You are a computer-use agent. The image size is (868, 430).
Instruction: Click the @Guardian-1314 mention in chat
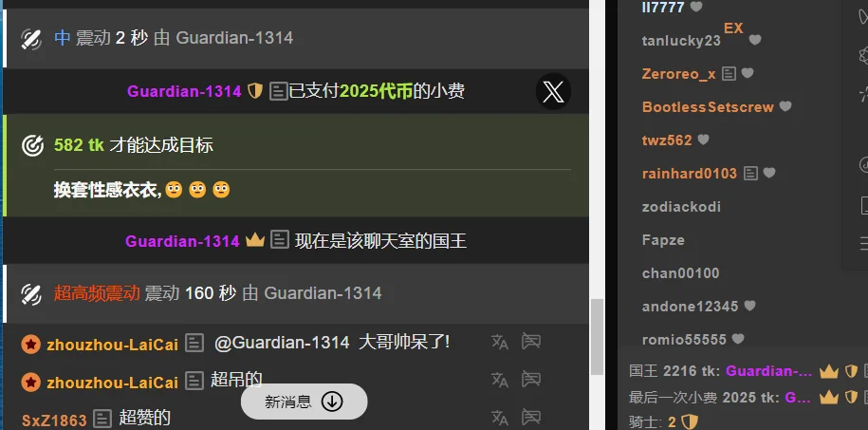tap(282, 343)
